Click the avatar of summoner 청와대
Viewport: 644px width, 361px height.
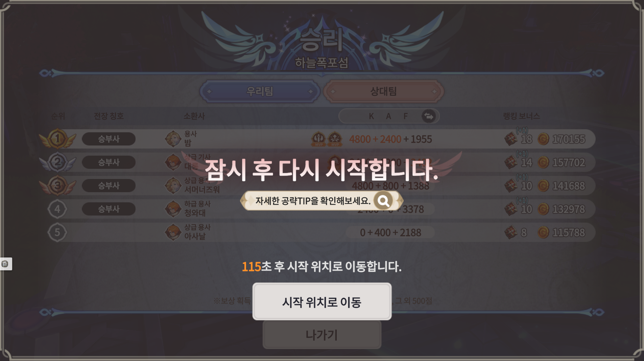(173, 209)
